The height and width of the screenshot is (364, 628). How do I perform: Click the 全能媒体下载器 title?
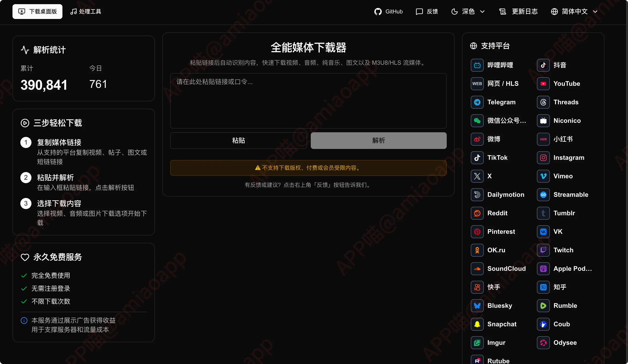coord(308,47)
